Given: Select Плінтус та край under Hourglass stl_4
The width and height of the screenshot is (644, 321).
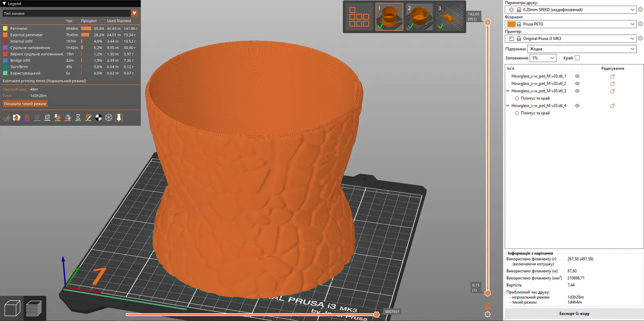Looking at the screenshot, I should tap(535, 113).
